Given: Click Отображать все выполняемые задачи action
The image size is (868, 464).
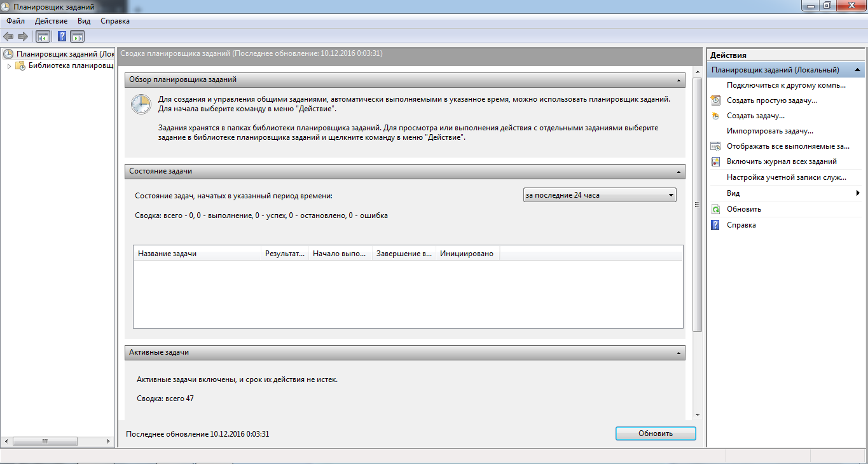Looking at the screenshot, I should tap(788, 146).
